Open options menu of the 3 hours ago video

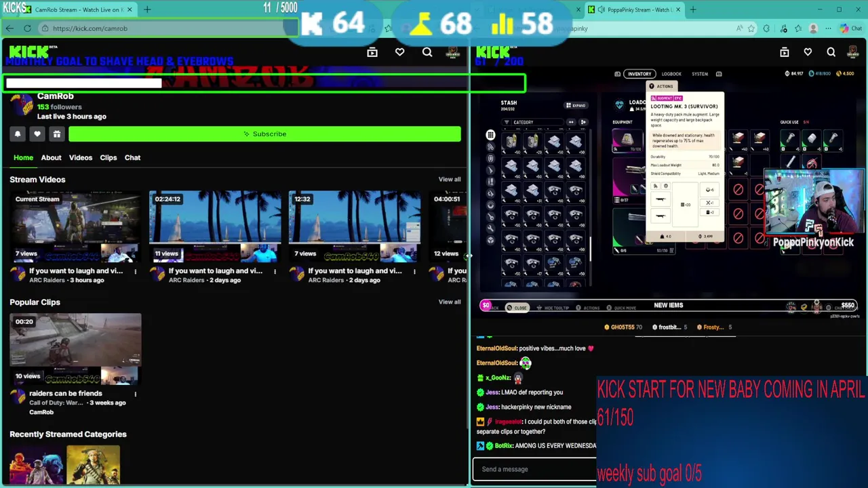point(135,272)
